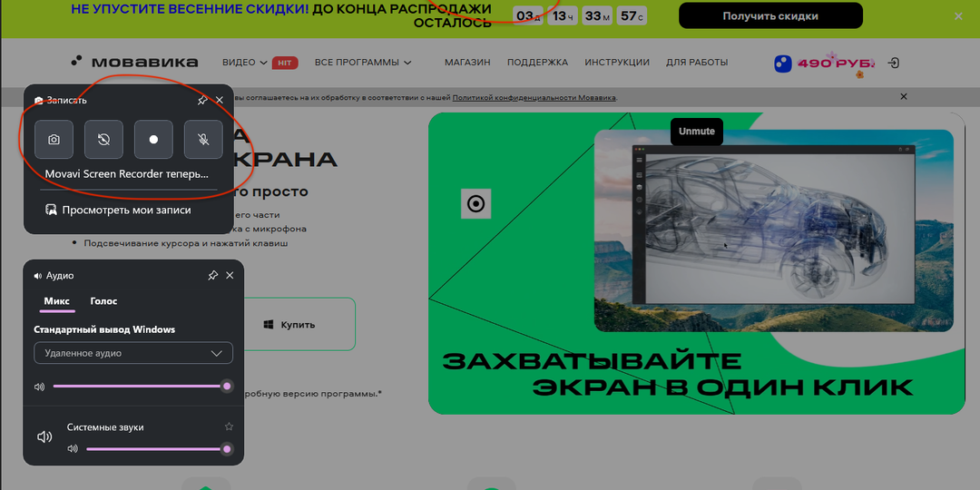Click the sign-in icon in header
Image resolution: width=980 pixels, height=490 pixels.
[894, 64]
